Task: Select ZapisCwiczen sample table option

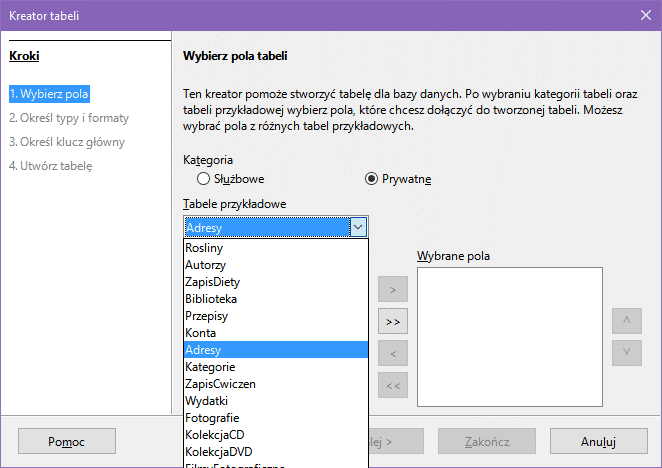Action: (220, 383)
